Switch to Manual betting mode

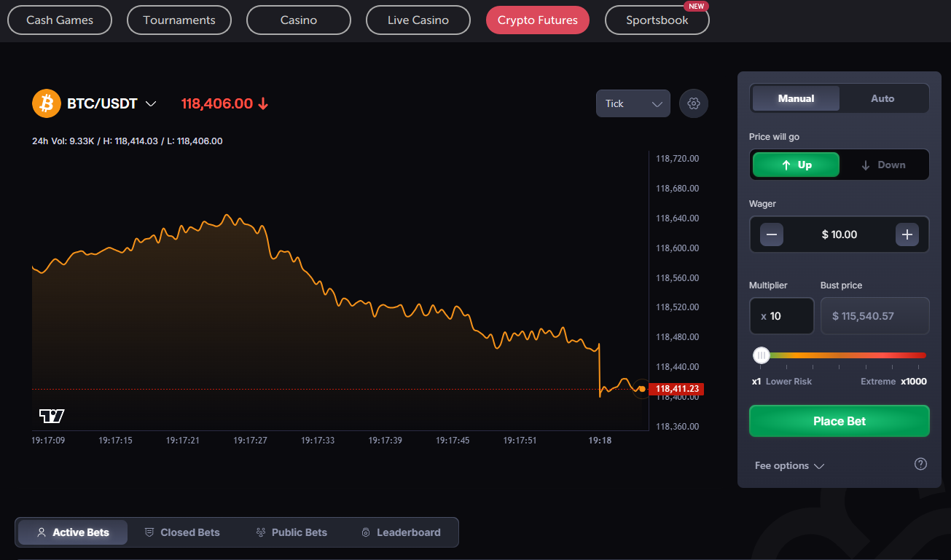click(796, 98)
